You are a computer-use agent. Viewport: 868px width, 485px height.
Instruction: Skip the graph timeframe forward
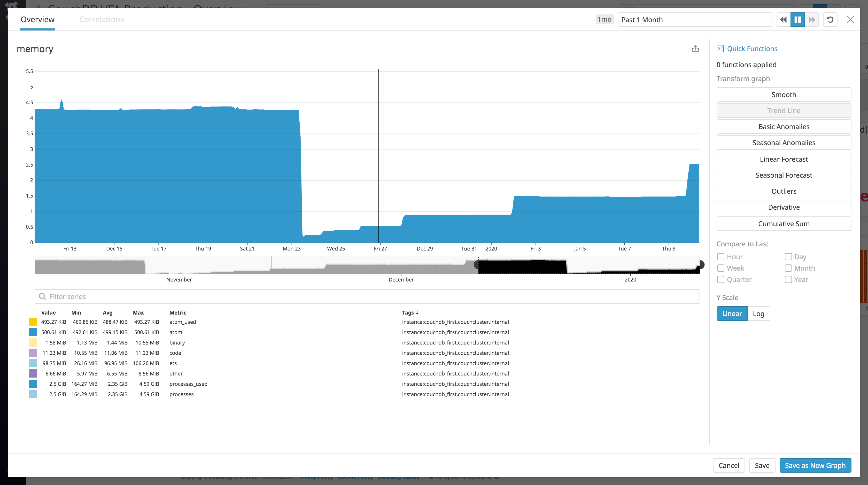click(812, 20)
